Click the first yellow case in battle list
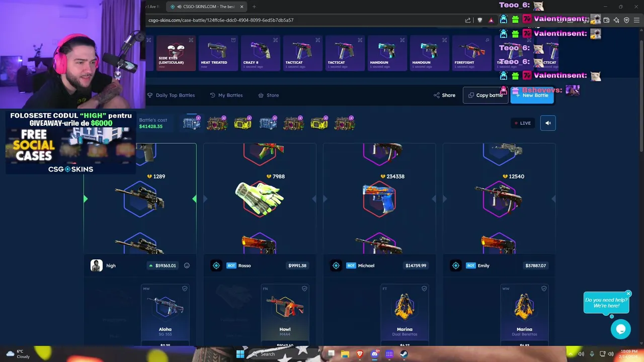This screenshot has width=644, height=362. (243, 123)
